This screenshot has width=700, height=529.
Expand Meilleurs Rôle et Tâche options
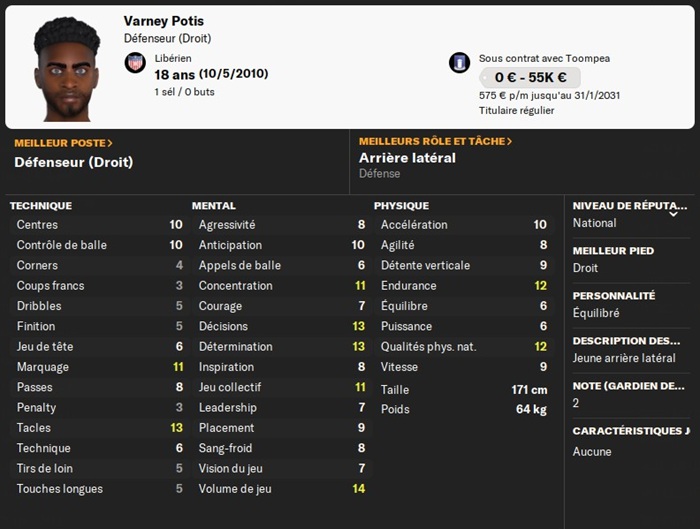[435, 142]
